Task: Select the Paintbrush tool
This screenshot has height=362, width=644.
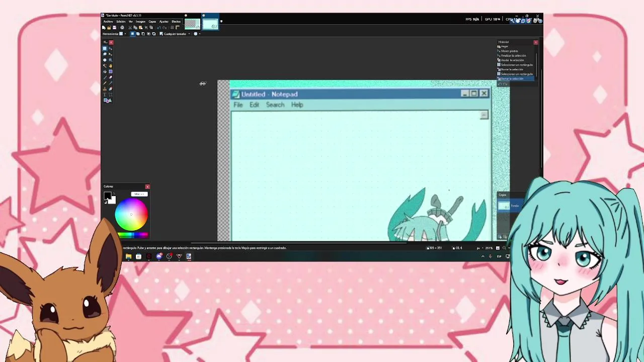Action: click(x=105, y=77)
